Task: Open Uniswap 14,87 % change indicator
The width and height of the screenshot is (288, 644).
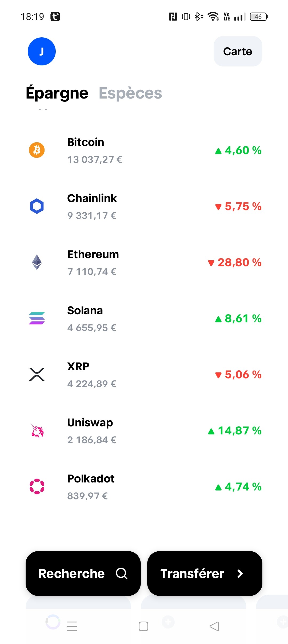Action: tap(235, 431)
